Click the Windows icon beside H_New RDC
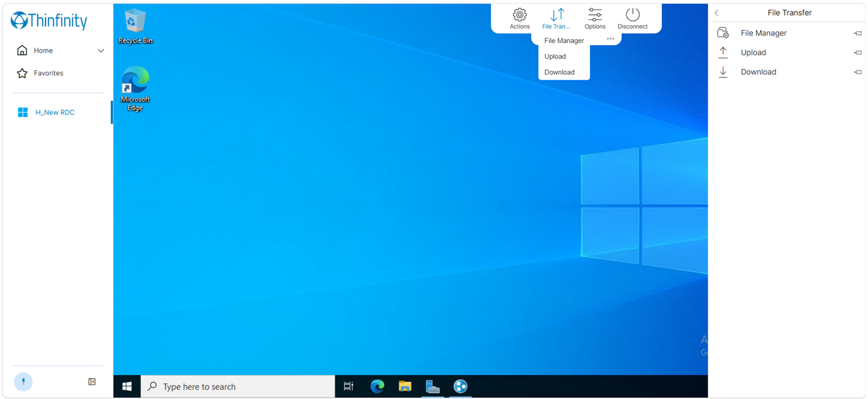The width and height of the screenshot is (868, 399). tap(23, 112)
